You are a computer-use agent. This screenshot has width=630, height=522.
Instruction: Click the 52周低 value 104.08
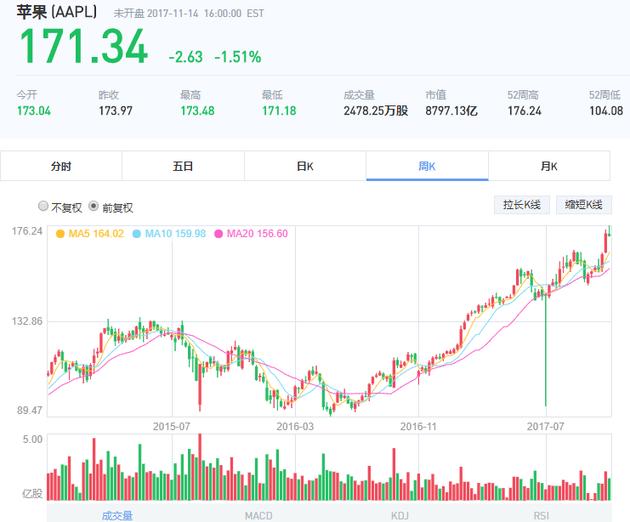click(606, 111)
